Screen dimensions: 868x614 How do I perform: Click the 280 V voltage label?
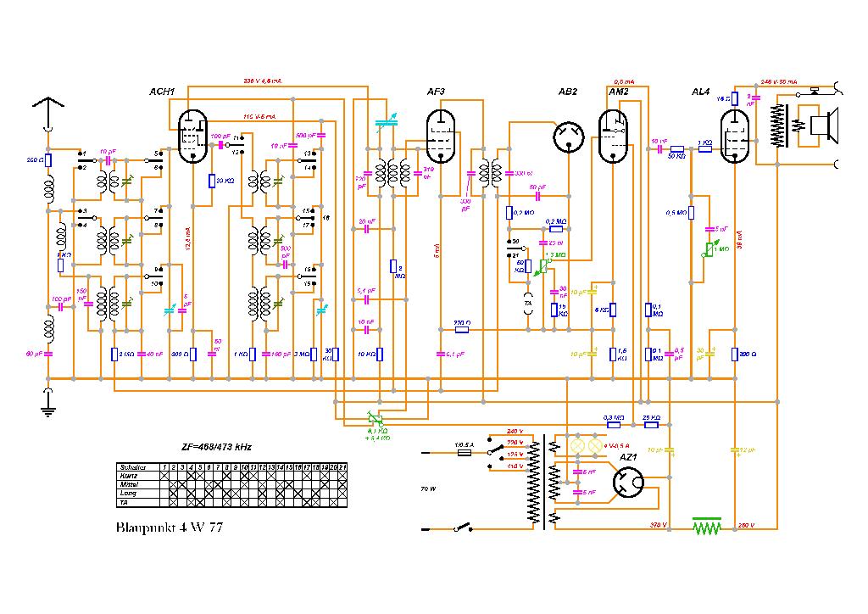click(x=746, y=525)
